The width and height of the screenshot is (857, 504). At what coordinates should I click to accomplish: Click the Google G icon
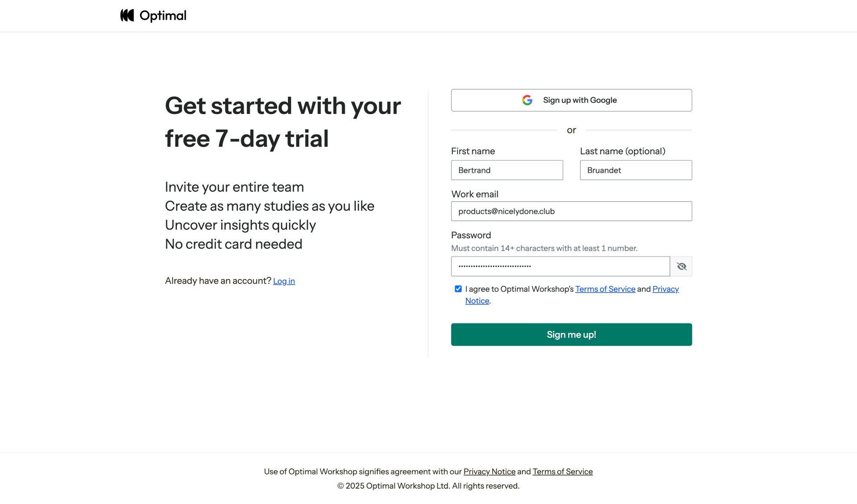527,100
